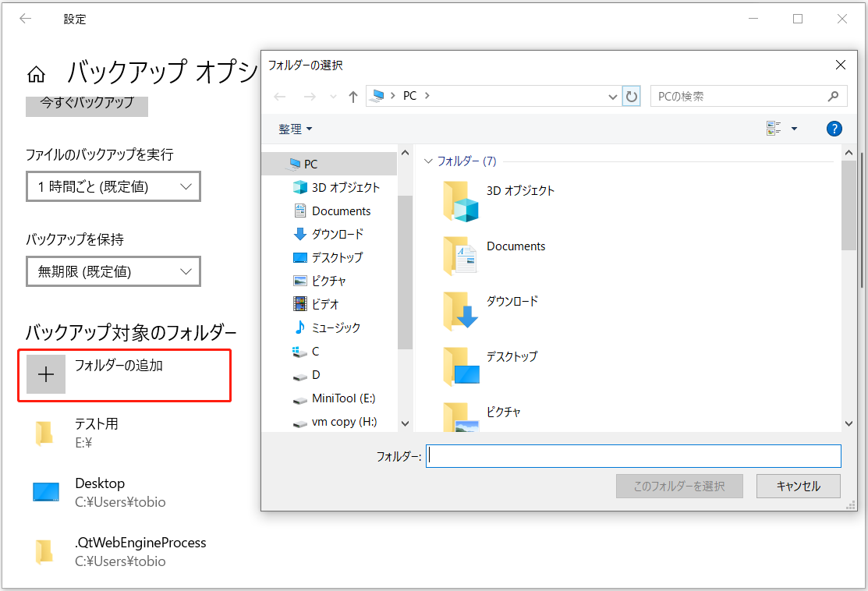This screenshot has width=868, height=591.
Task: Click the up-one-level arrow in the dialog
Action: (x=353, y=95)
